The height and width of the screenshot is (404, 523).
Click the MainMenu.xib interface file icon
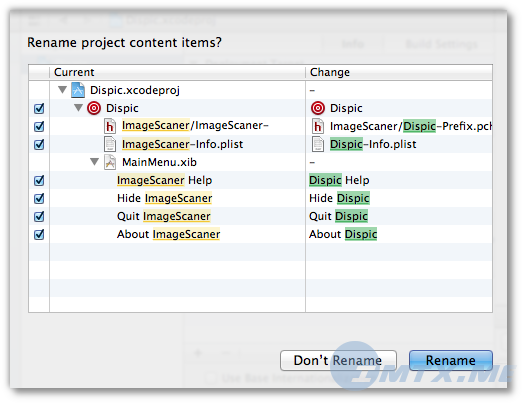pyautogui.click(x=110, y=162)
